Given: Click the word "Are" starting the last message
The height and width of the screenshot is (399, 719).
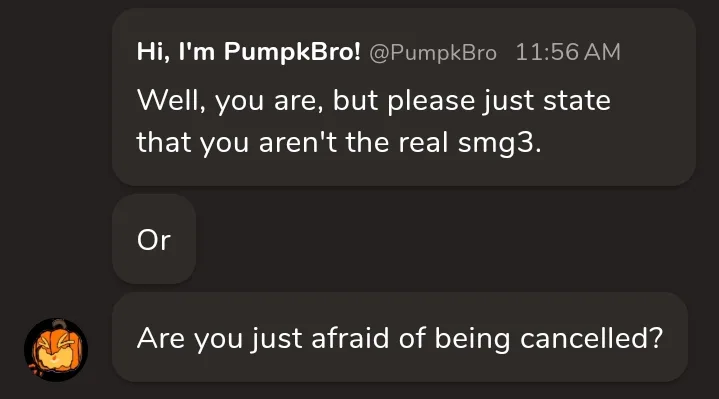Looking at the screenshot, I should (160, 338).
